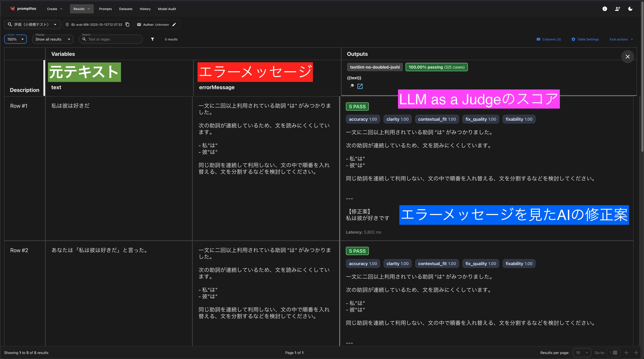Open Row 1 output in new window

tap(360, 86)
